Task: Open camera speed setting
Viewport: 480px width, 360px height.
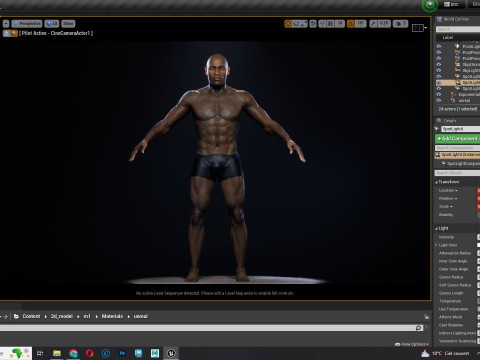Action: (400, 24)
